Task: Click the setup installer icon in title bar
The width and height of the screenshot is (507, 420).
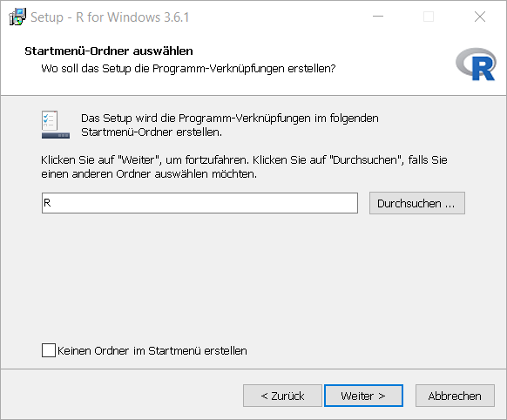Action: click(x=17, y=17)
